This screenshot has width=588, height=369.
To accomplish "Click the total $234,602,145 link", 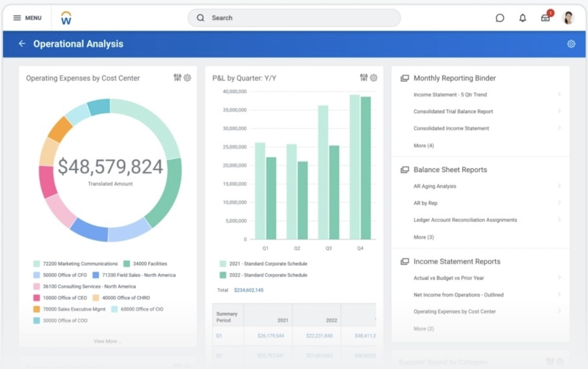I will pyautogui.click(x=249, y=290).
